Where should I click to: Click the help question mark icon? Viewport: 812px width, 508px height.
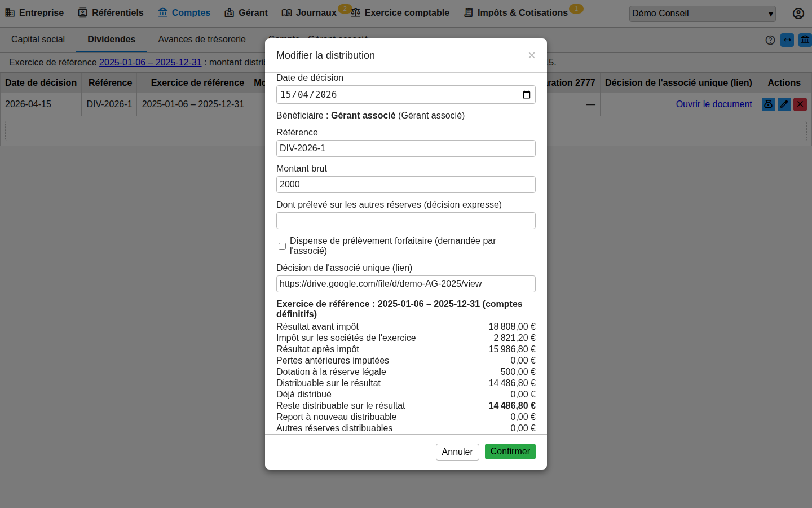(x=770, y=40)
